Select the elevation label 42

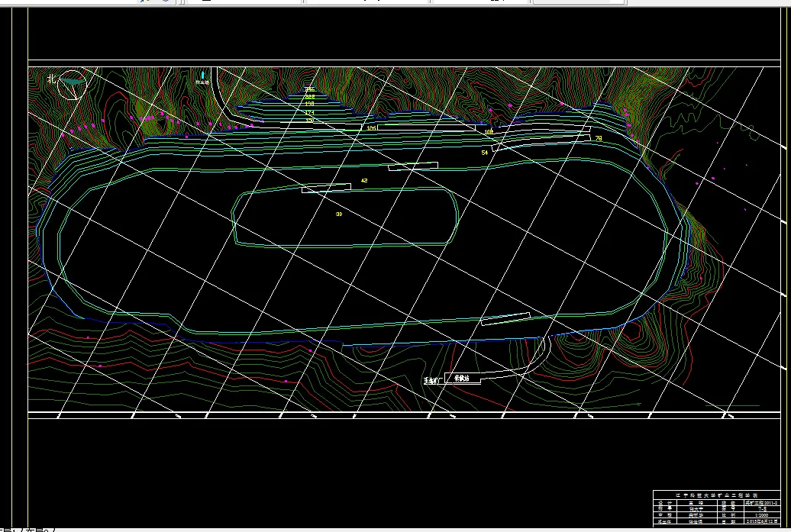click(364, 180)
